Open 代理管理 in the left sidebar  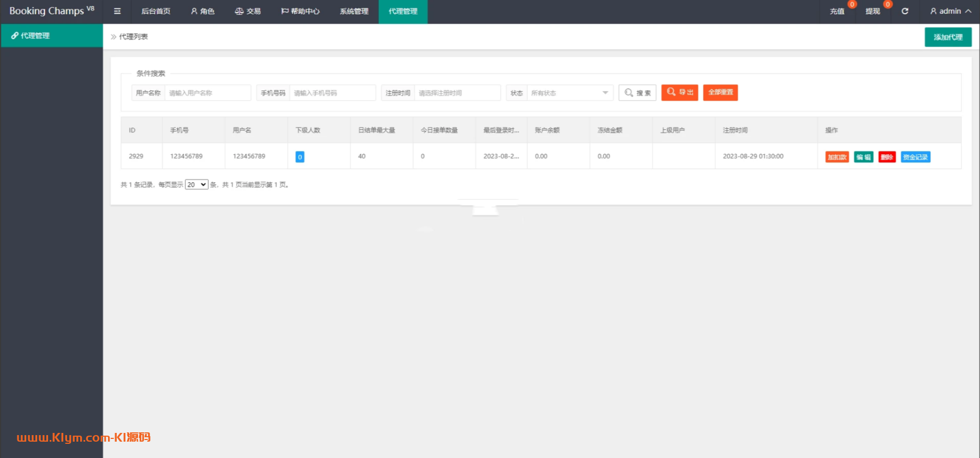(52, 35)
